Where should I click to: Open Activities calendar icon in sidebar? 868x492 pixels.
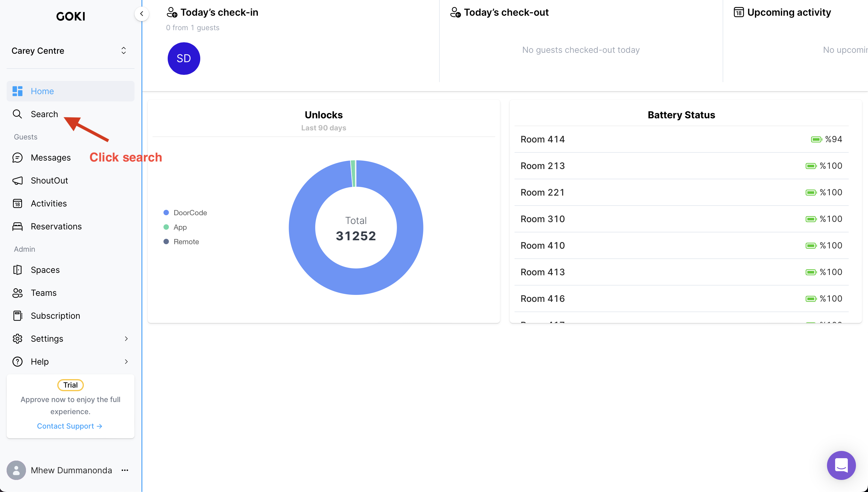[17, 203]
